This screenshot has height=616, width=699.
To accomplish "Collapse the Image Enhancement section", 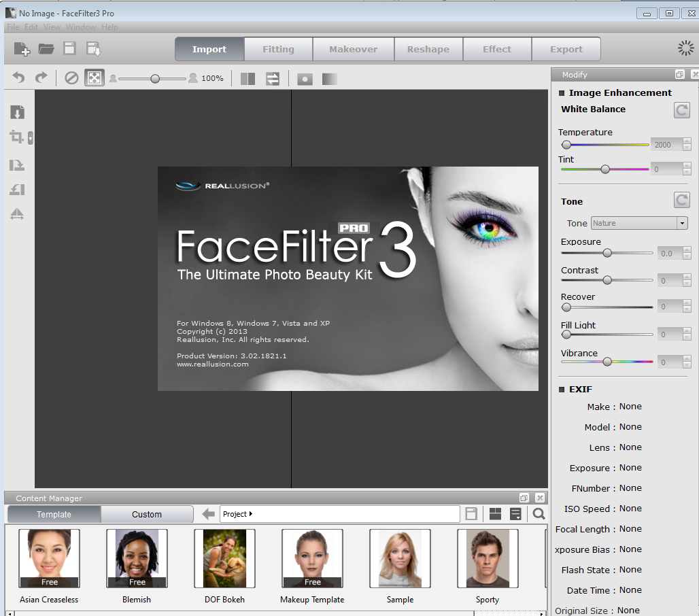I will [x=562, y=93].
